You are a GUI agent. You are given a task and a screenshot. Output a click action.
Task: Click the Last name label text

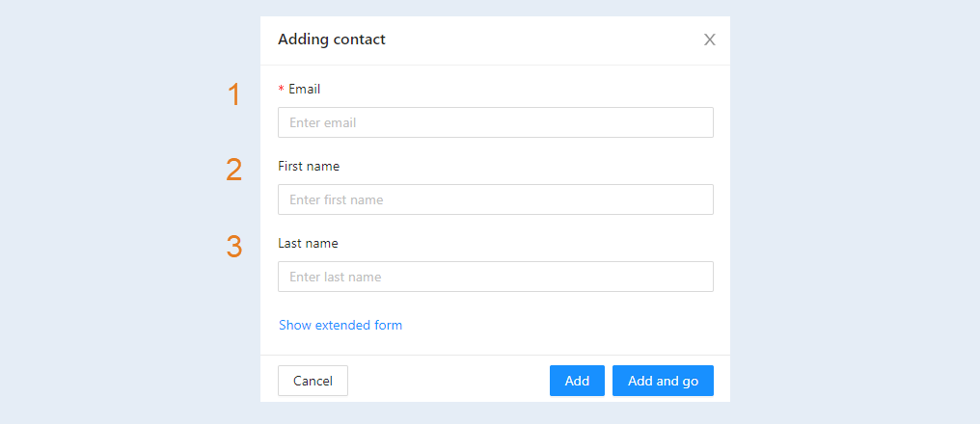[308, 244]
